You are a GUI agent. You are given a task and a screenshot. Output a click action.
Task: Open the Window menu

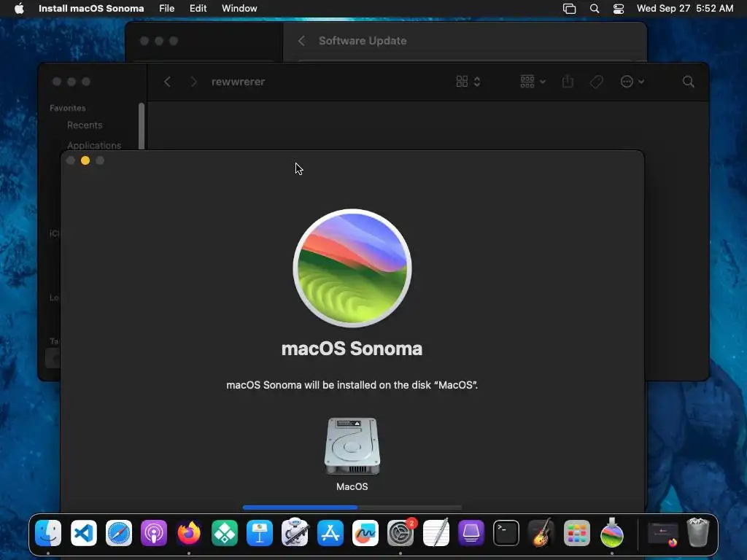239,8
